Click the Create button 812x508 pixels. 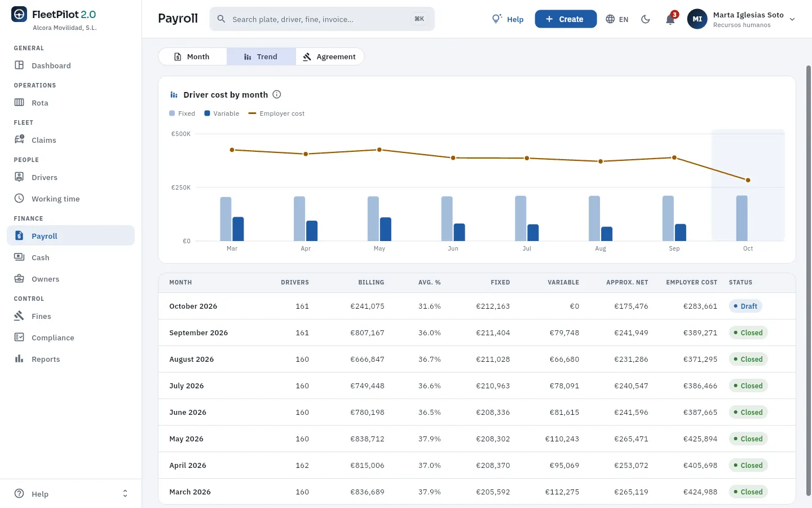566,19
